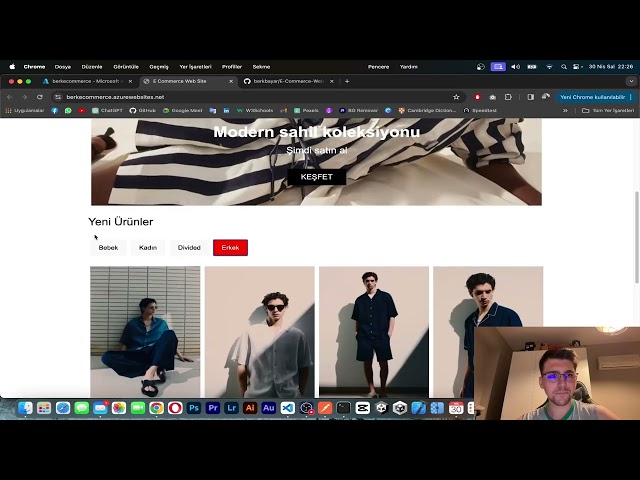
Task: Launch Photoshop from the dock
Action: click(194, 408)
